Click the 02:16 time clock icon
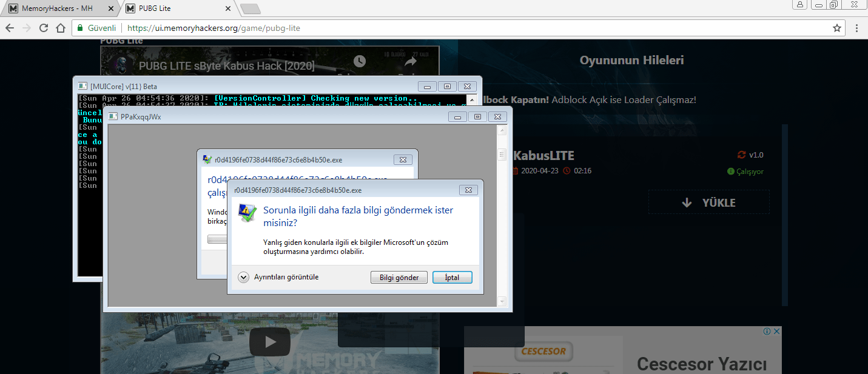The height and width of the screenshot is (374, 868). [x=567, y=171]
